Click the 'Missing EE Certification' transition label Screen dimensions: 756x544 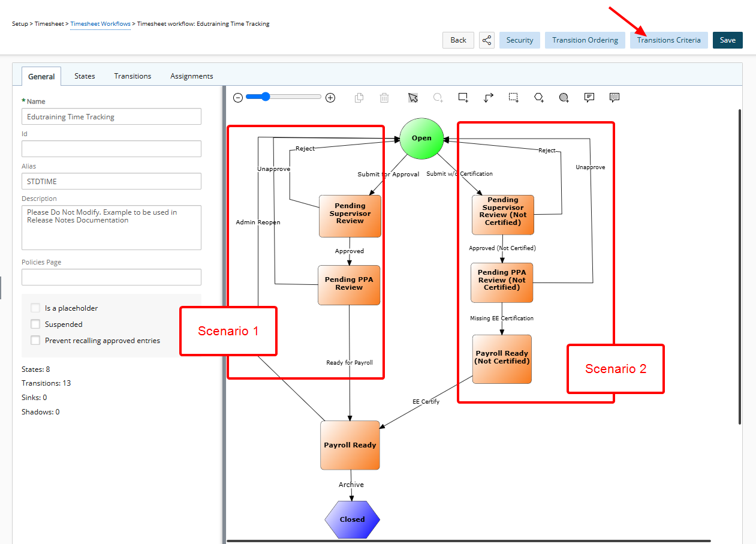502,318
